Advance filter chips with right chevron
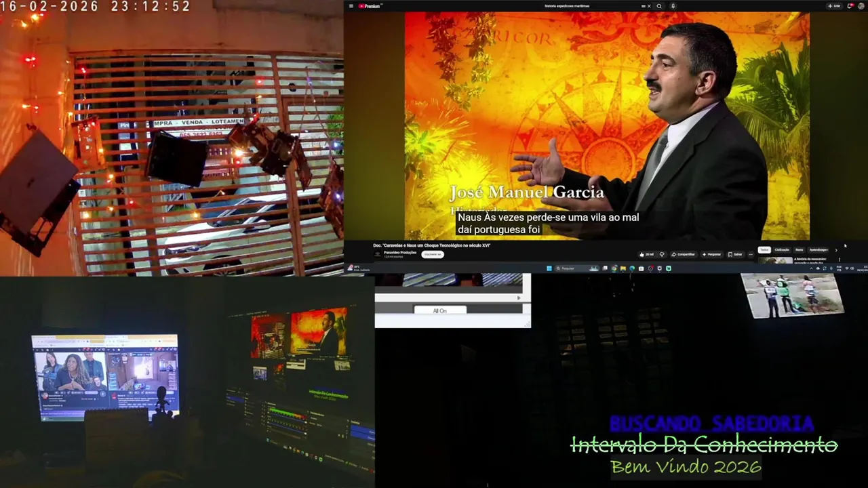The width and height of the screenshot is (868, 488). pos(836,250)
